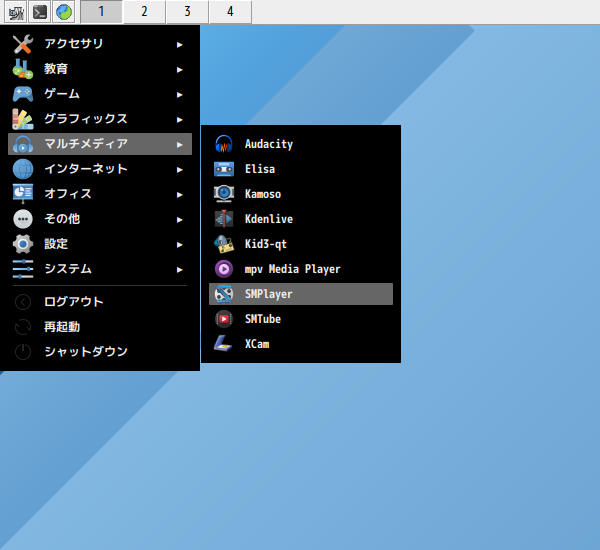
Task: Click the Kamoso webcam icon
Action: coord(224,194)
